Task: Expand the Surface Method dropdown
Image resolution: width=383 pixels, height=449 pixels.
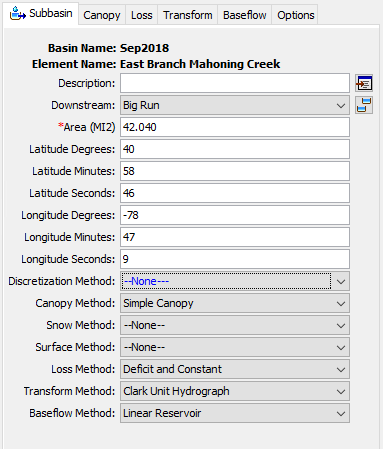Action: (235, 347)
